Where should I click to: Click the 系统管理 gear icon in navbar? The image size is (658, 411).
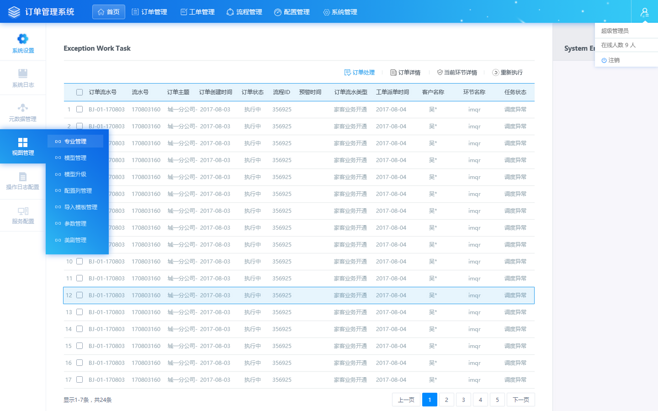(326, 12)
